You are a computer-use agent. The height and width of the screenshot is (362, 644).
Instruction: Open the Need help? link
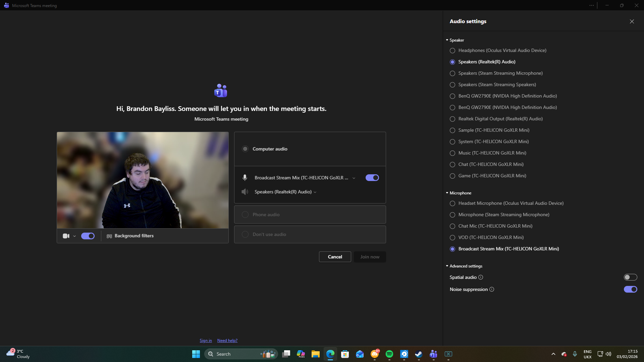point(227,341)
